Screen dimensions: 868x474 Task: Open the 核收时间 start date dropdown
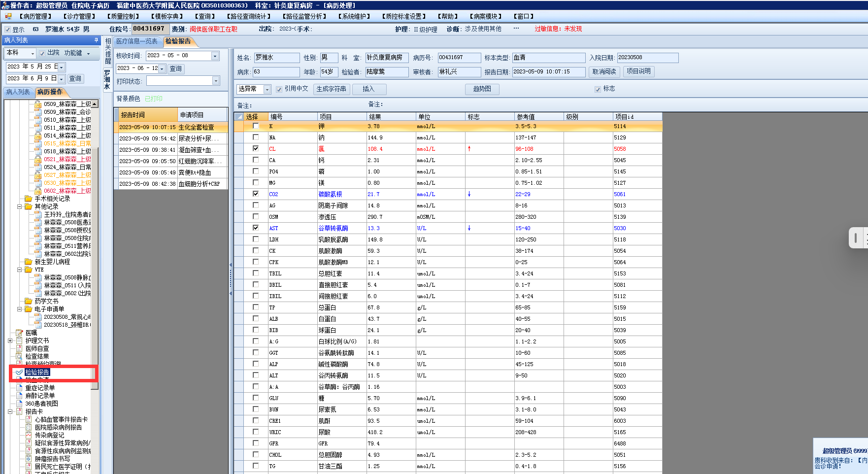pyautogui.click(x=215, y=56)
